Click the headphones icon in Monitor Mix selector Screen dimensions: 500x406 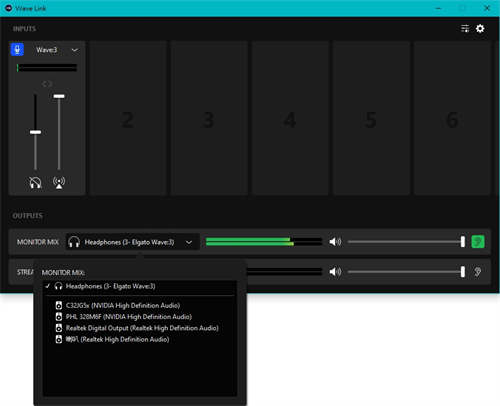74,242
